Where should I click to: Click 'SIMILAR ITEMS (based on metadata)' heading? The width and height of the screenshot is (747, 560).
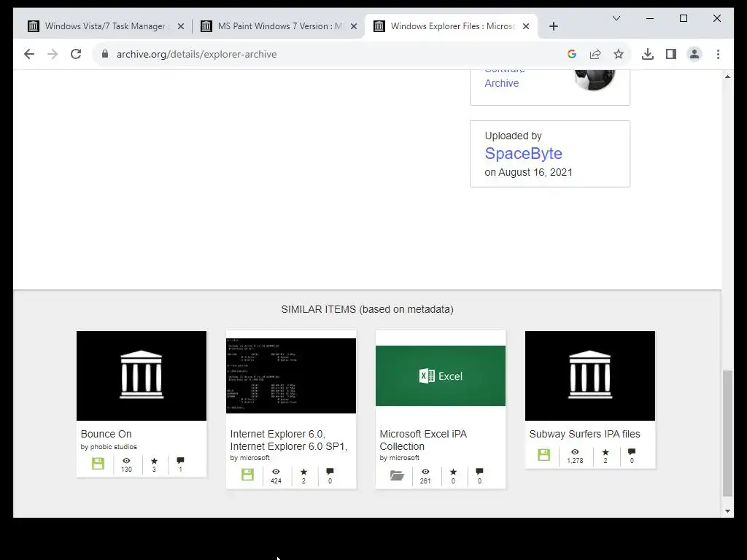pos(368,309)
